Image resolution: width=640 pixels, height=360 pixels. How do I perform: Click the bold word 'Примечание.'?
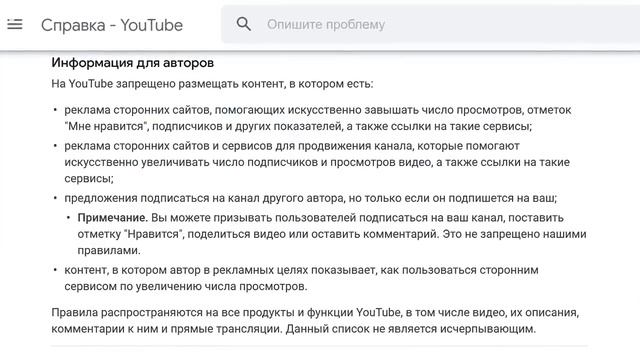(x=113, y=218)
